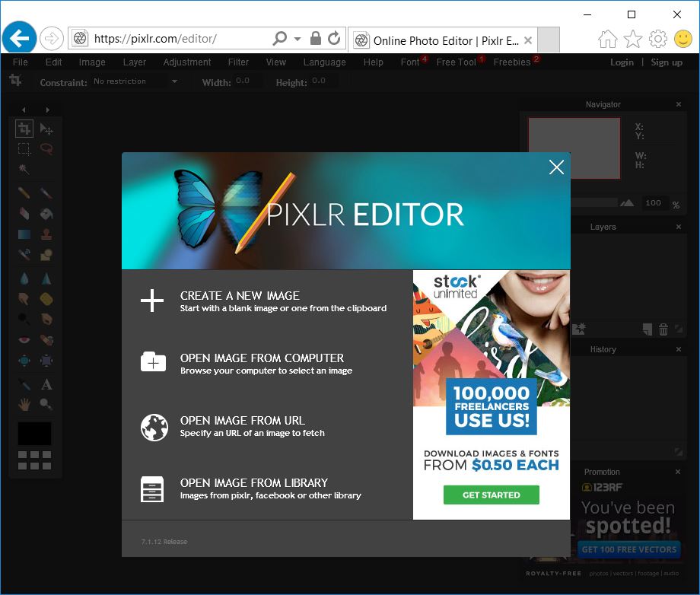Click the Height input field
Viewport: 700px width, 595px height.
[x=323, y=81]
